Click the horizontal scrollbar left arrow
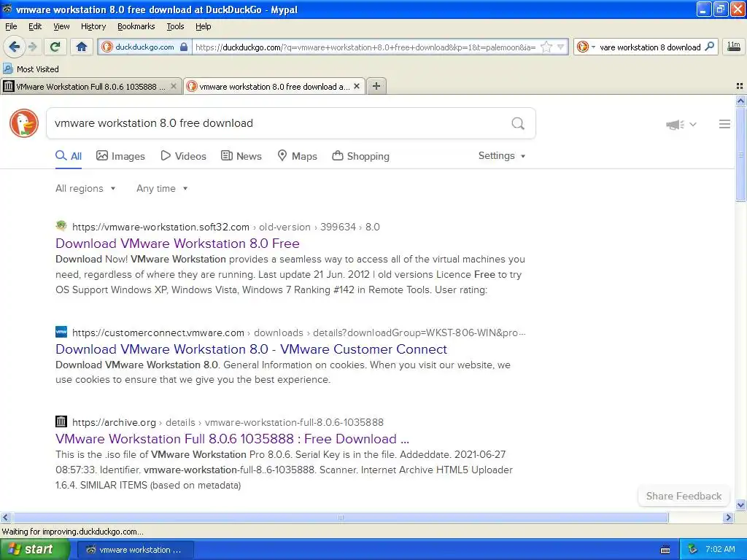The width and height of the screenshot is (747, 560). [5, 517]
